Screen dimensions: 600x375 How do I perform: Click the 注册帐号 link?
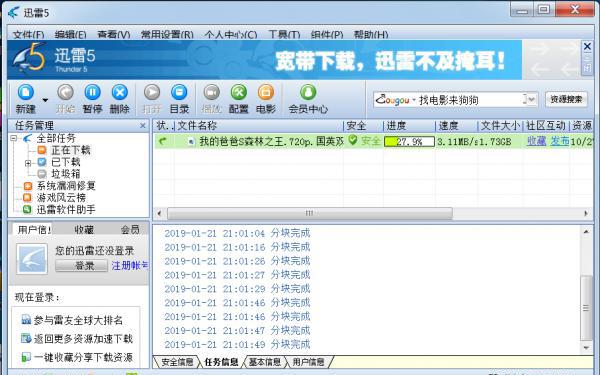130,265
